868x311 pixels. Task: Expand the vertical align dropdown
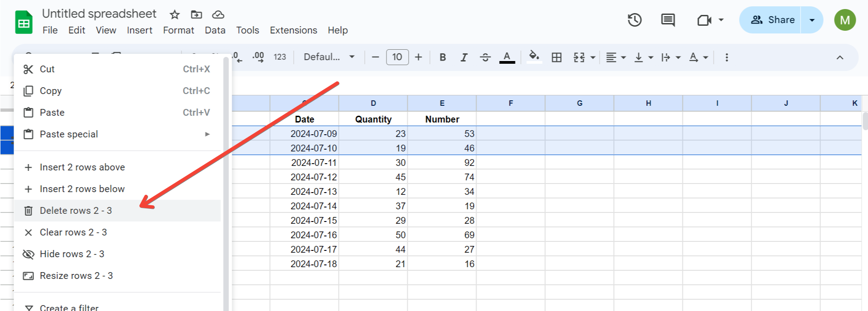[x=651, y=58]
